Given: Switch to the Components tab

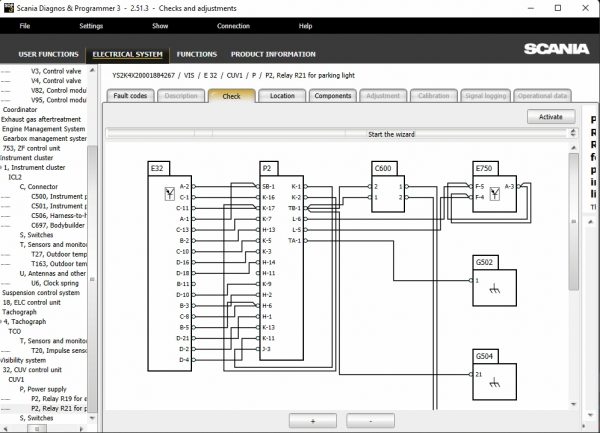Looking at the screenshot, I should 332,96.
